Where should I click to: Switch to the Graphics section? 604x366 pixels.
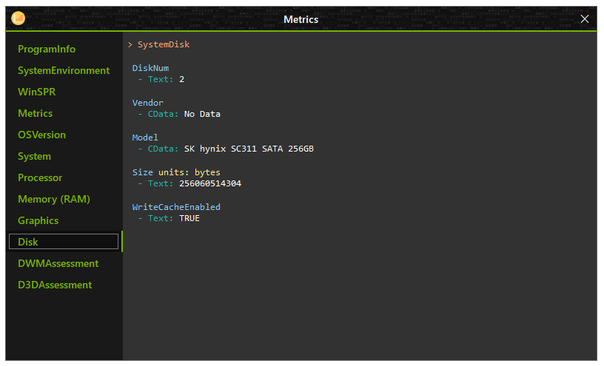tap(38, 221)
